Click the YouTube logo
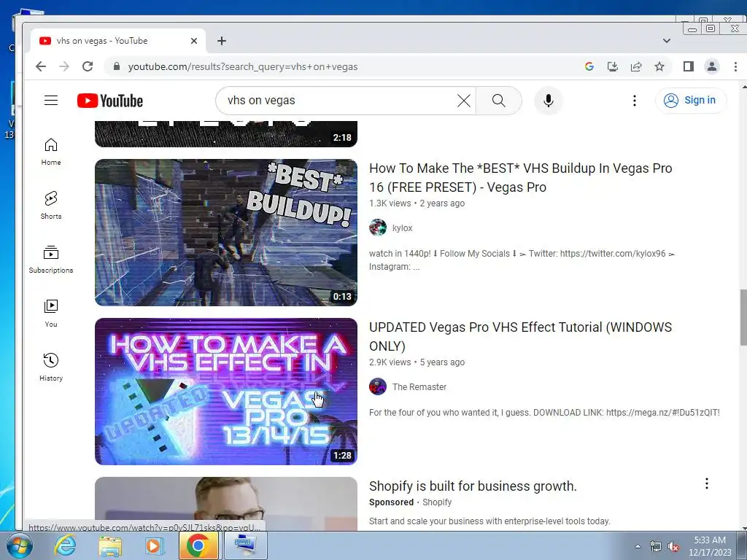 (110, 101)
